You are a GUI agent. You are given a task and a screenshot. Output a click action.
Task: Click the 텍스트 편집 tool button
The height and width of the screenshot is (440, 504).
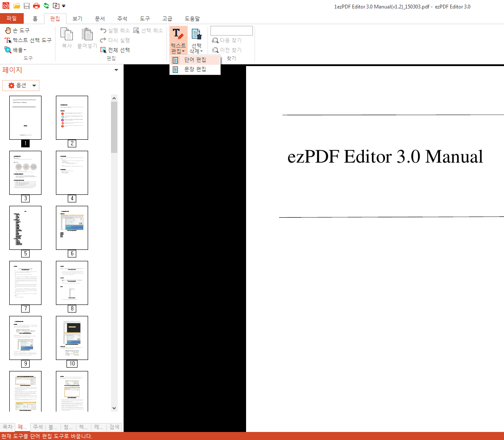click(x=178, y=40)
